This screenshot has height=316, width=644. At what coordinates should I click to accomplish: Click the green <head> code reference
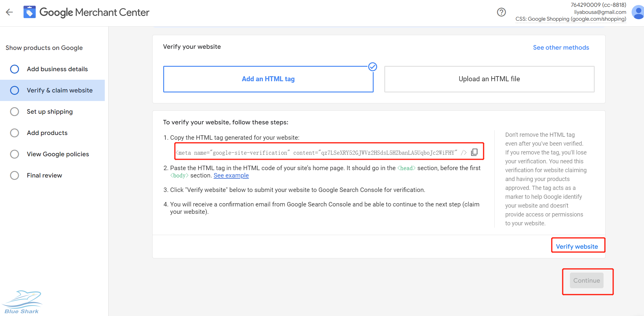(x=406, y=168)
